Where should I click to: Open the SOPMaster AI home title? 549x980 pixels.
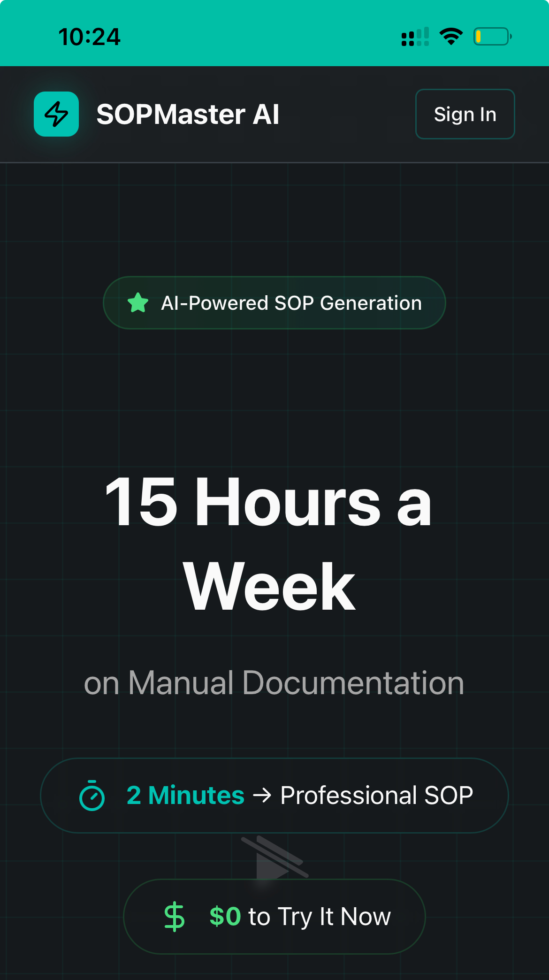(188, 115)
